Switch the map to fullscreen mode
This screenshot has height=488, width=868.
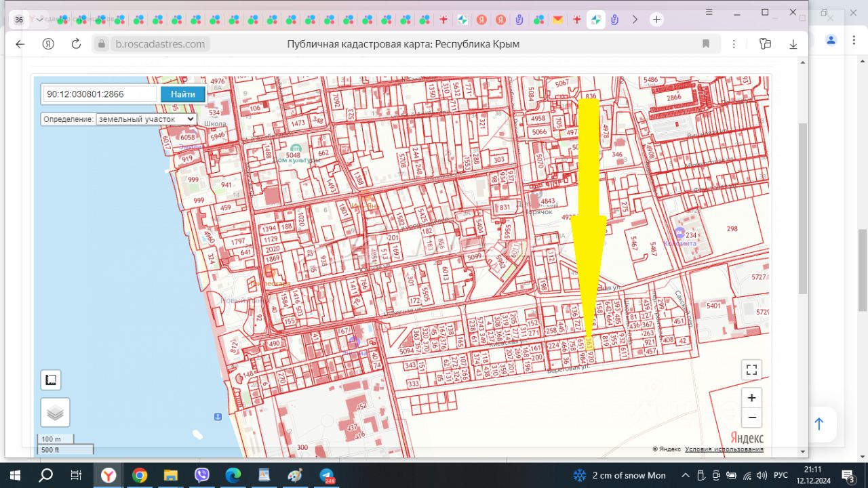click(x=751, y=369)
